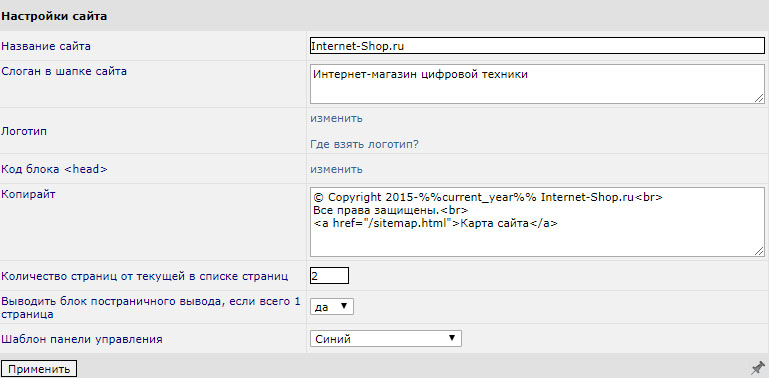Click the resize handle of the Копирайт textarea

coord(759,251)
